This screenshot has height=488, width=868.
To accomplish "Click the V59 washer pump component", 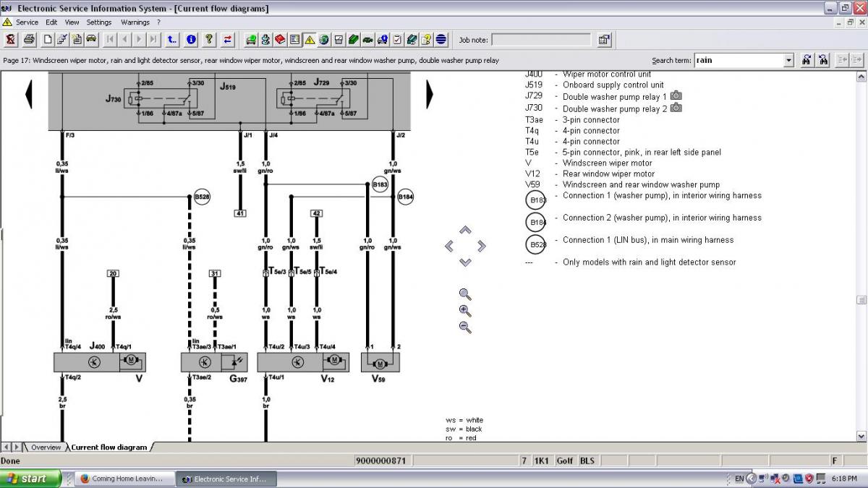I will point(379,362).
